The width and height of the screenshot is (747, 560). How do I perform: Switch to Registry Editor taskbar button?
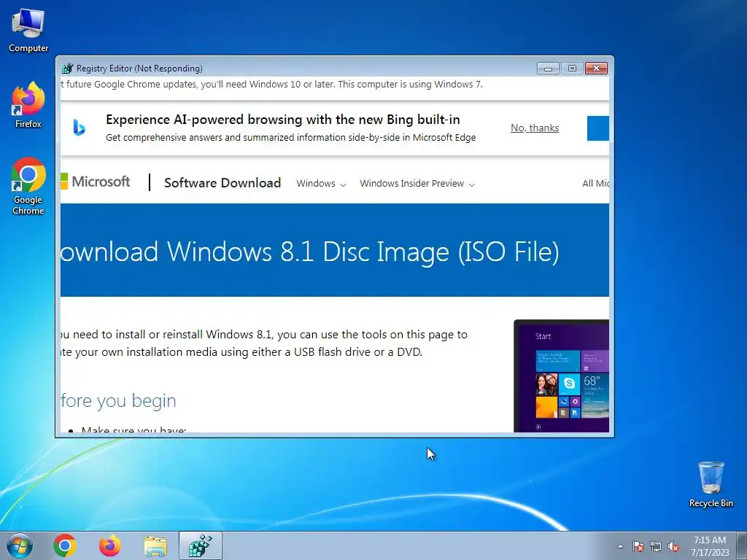pos(201,545)
